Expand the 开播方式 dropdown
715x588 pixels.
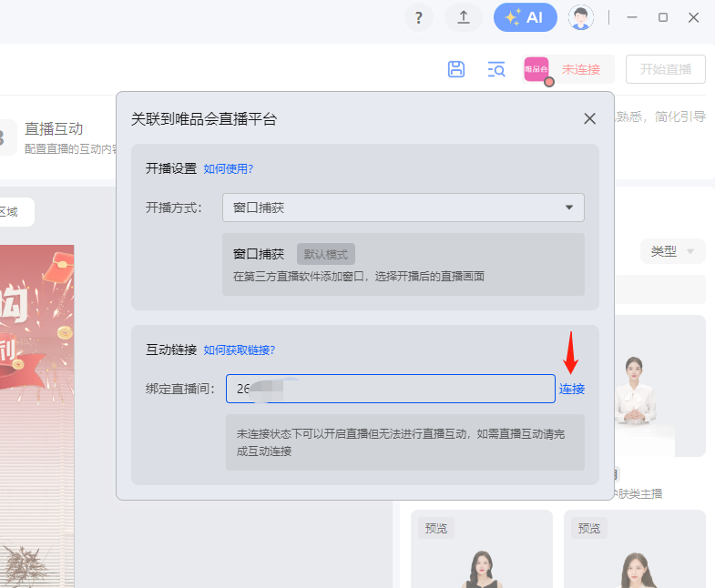(403, 208)
